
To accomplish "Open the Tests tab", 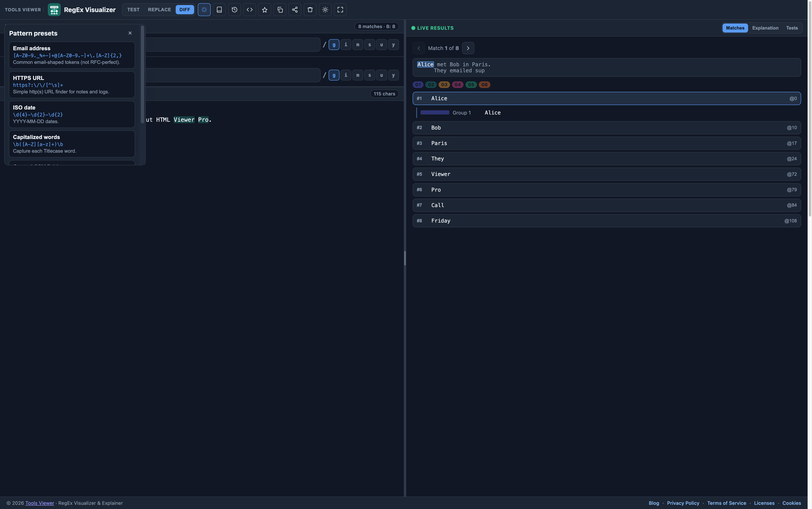I will [x=792, y=28].
